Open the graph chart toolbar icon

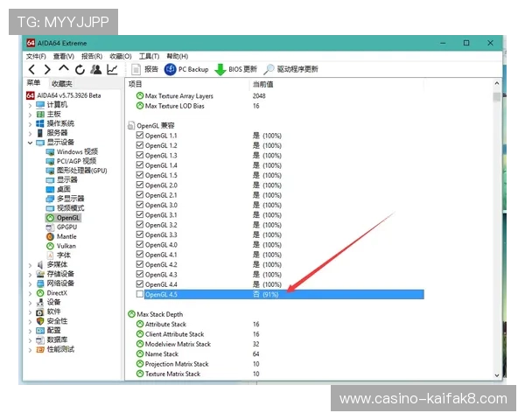point(112,69)
